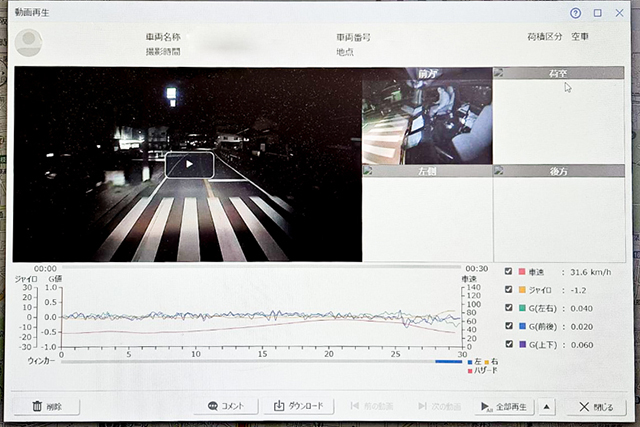Click the video playback progress bar
Screen dimensions: 640x427
[260, 268]
